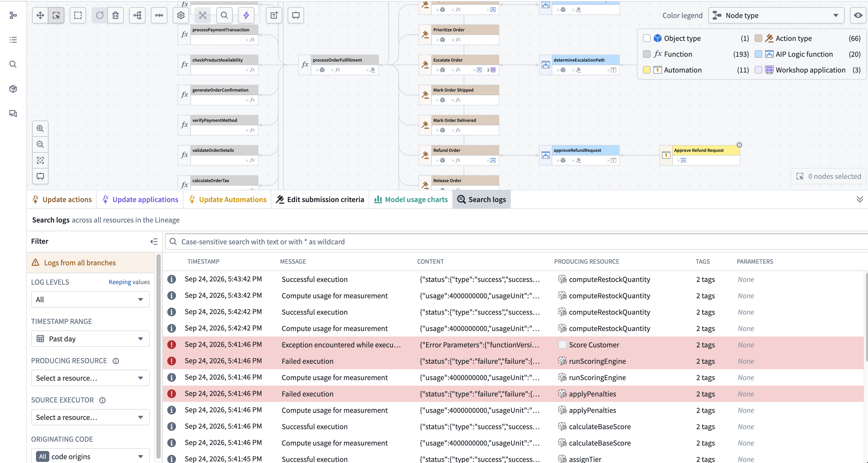Screen dimensions: 868x463
Task: Click the trash delete icon
Action: [116, 15]
